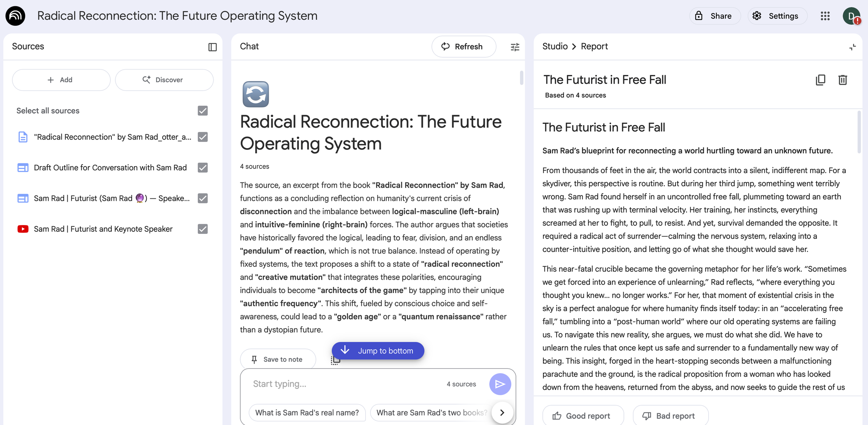Show more suggested questions arrow
This screenshot has height=425, width=868.
tap(502, 413)
